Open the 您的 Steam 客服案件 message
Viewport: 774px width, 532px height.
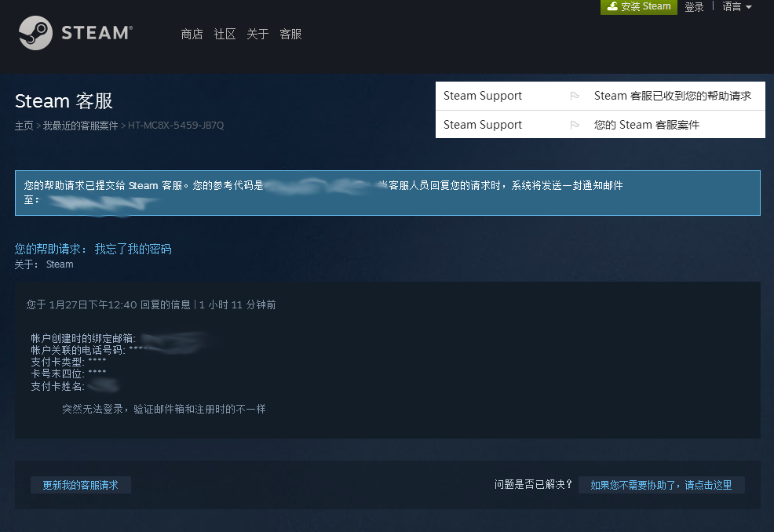(x=601, y=124)
